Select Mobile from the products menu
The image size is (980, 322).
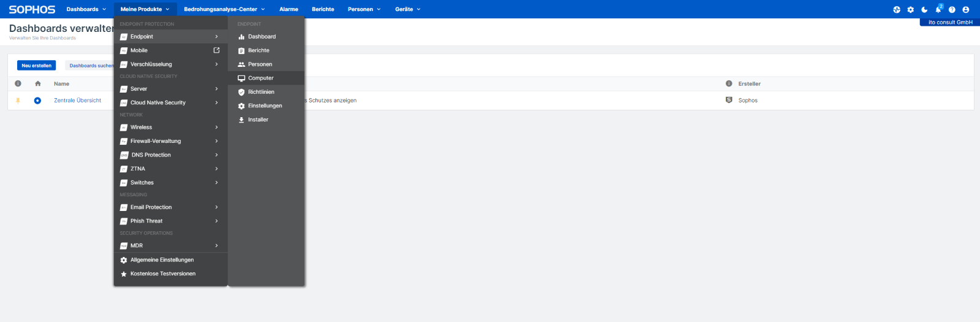point(170,50)
